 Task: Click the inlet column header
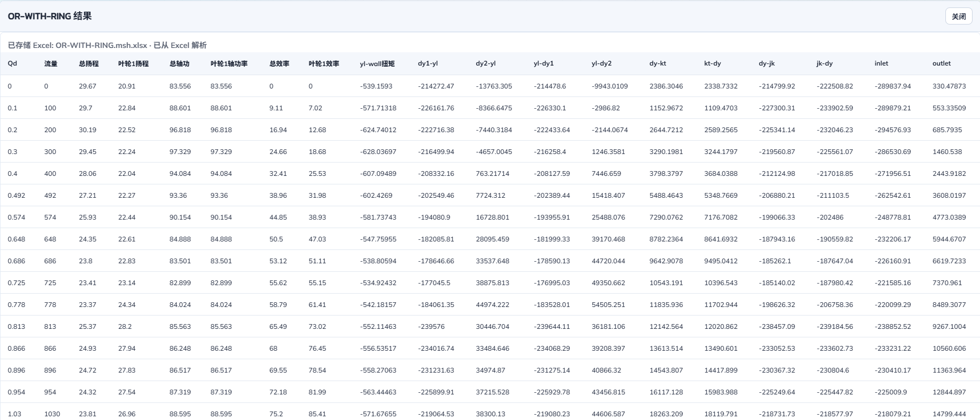click(x=881, y=63)
